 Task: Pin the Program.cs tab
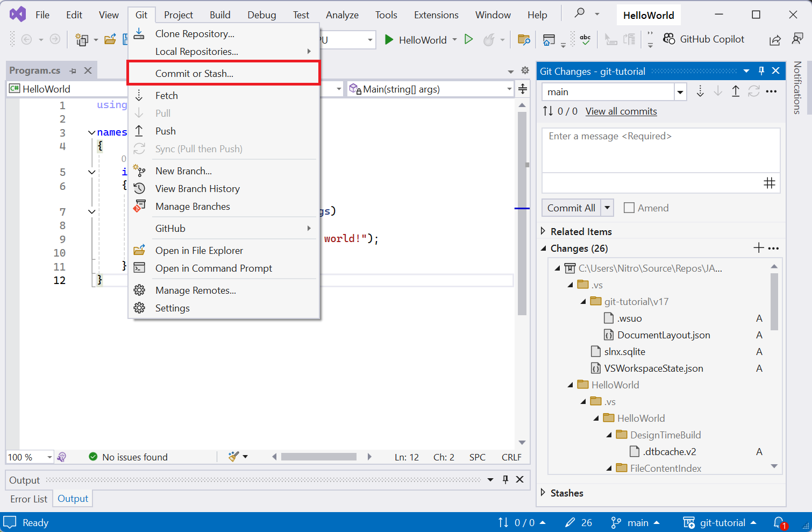73,71
